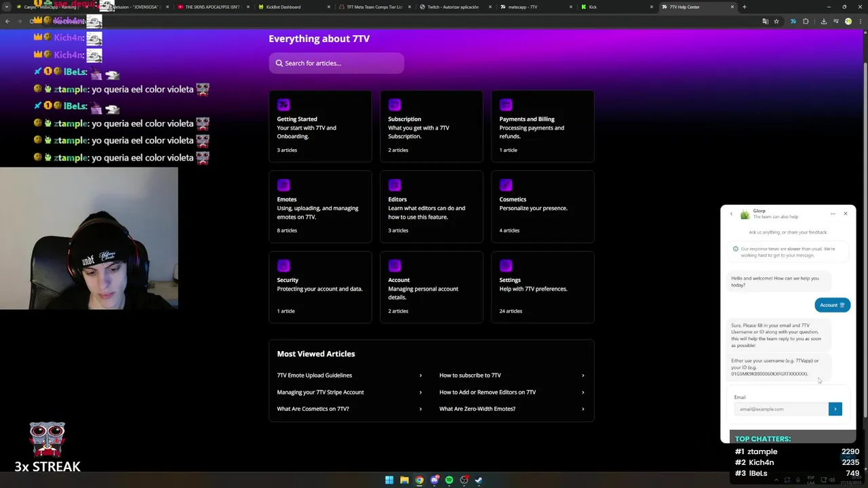Open the Getting Started category icon

[283, 104]
